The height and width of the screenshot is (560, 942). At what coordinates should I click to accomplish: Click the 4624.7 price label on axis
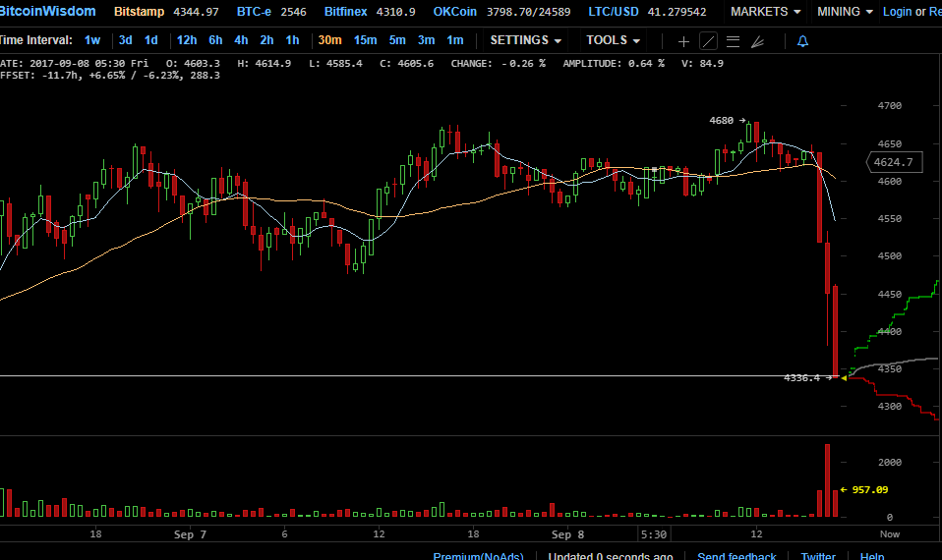892,162
